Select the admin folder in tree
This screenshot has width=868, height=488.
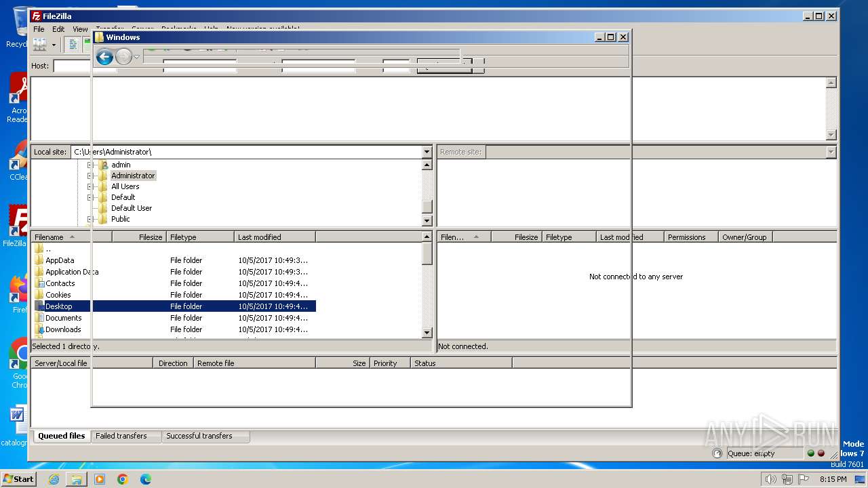click(121, 165)
